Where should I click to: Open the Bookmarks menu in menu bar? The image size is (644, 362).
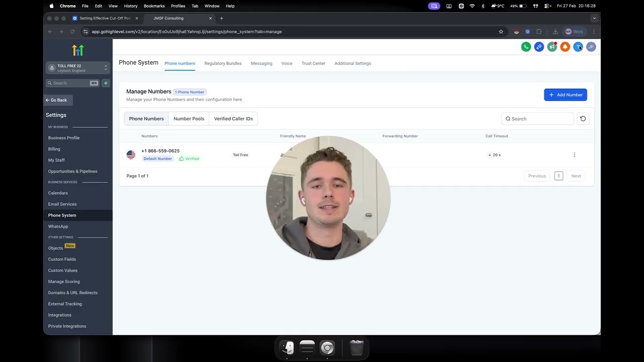tap(154, 6)
